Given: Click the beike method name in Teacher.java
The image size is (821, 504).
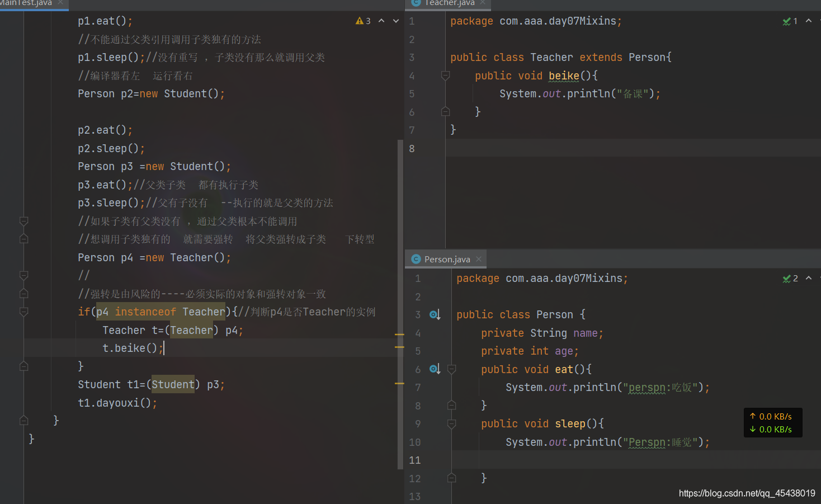Looking at the screenshot, I should pyautogui.click(x=564, y=76).
